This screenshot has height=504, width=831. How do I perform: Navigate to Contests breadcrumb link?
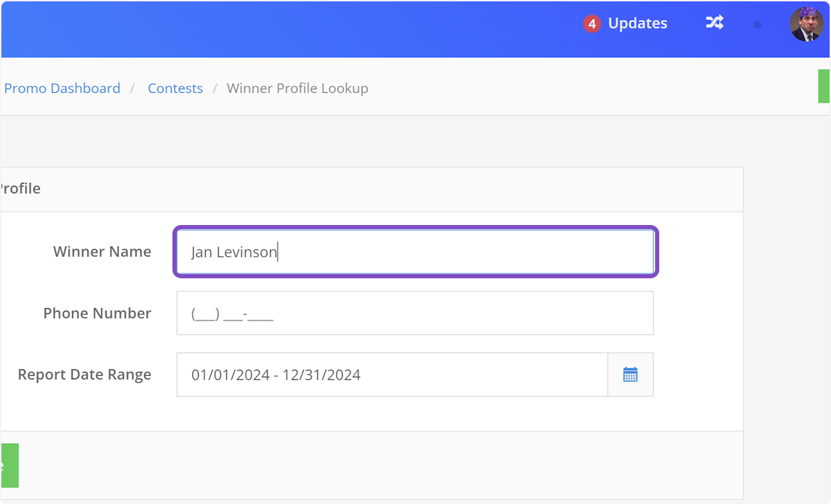(175, 89)
